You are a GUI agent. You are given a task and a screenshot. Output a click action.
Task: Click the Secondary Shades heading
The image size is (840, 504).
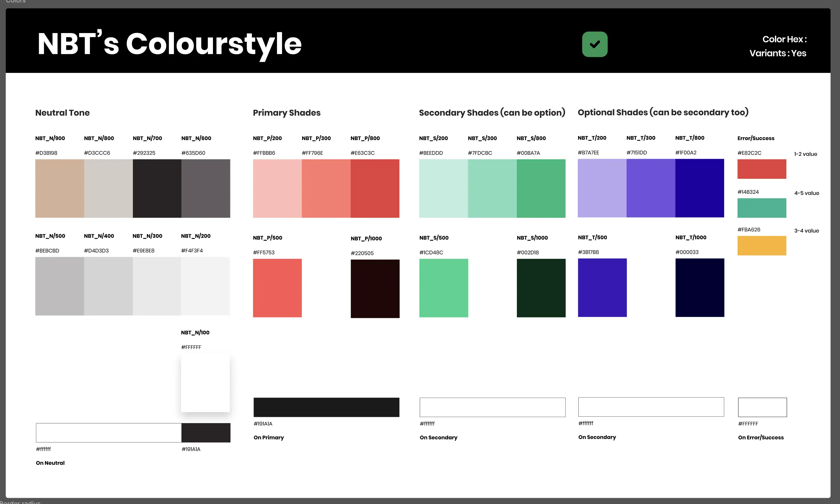(492, 113)
